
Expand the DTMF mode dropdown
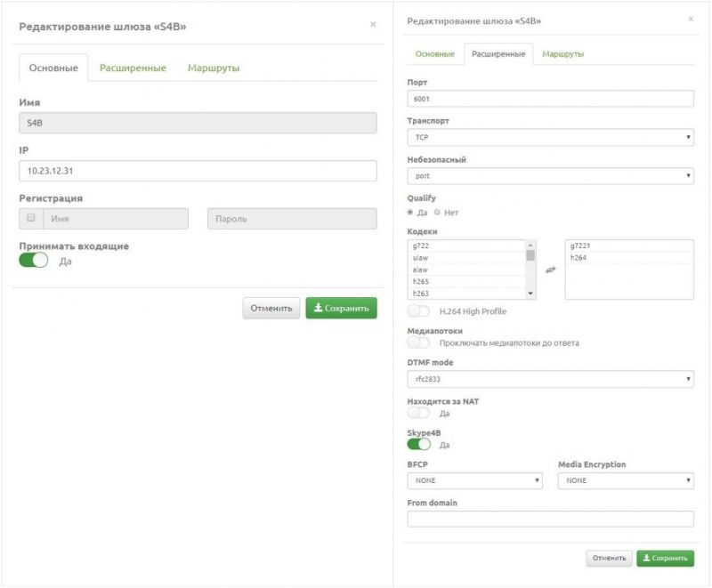pos(550,379)
